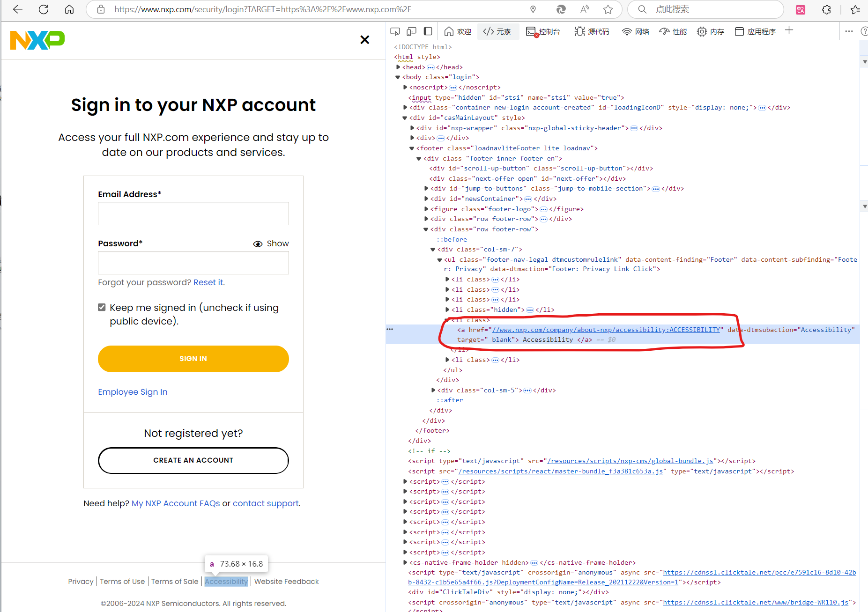Open the browser home page icon
The height and width of the screenshot is (612, 868).
point(69,9)
